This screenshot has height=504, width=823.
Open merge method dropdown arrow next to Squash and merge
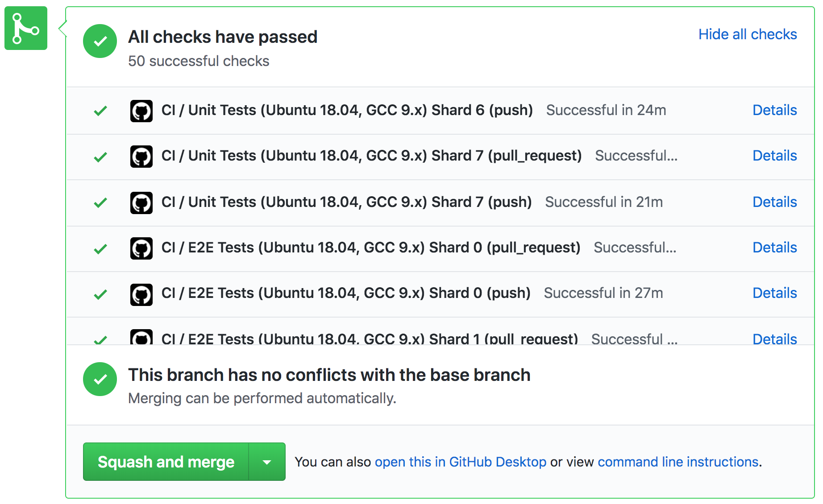point(267,462)
